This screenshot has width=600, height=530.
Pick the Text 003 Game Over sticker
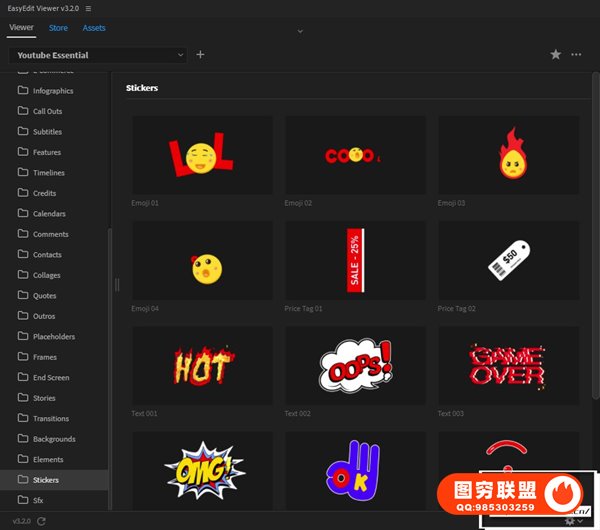click(508, 365)
